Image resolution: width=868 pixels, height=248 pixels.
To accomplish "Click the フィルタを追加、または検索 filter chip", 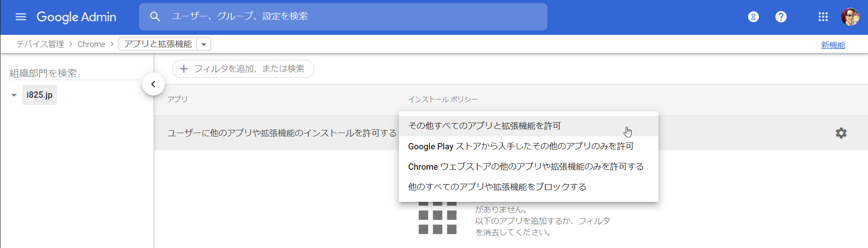I will click(x=243, y=69).
